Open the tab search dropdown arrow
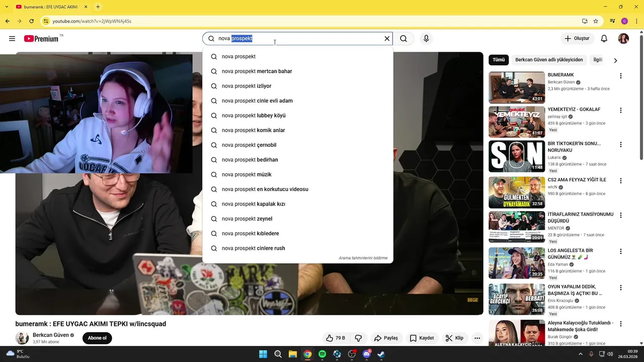The image size is (644, 362). [6, 7]
